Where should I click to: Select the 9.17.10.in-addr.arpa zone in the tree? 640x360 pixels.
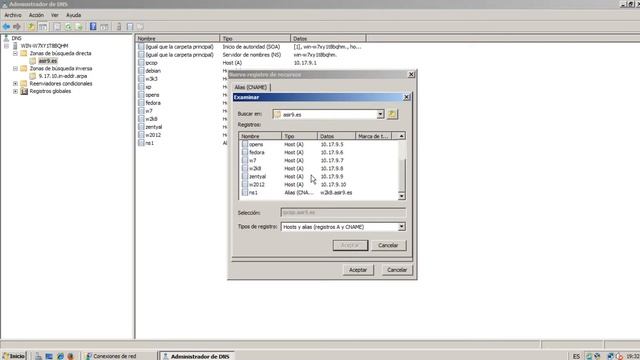coord(62,76)
